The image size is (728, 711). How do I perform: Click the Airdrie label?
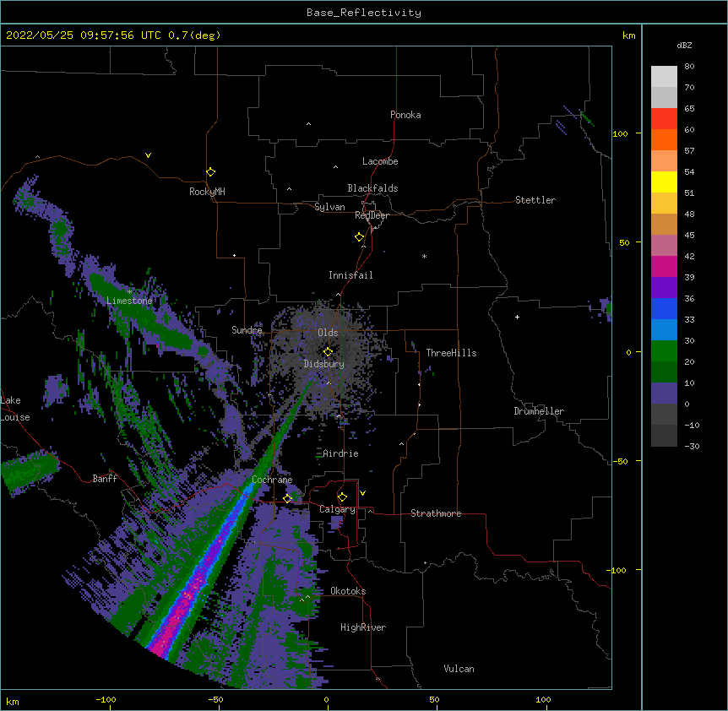[340, 453]
